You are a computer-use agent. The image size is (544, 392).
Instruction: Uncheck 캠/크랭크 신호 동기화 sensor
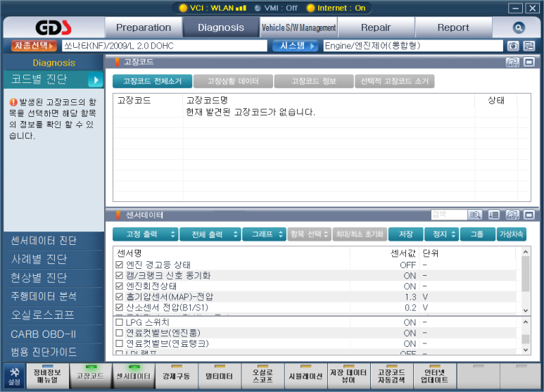120,275
